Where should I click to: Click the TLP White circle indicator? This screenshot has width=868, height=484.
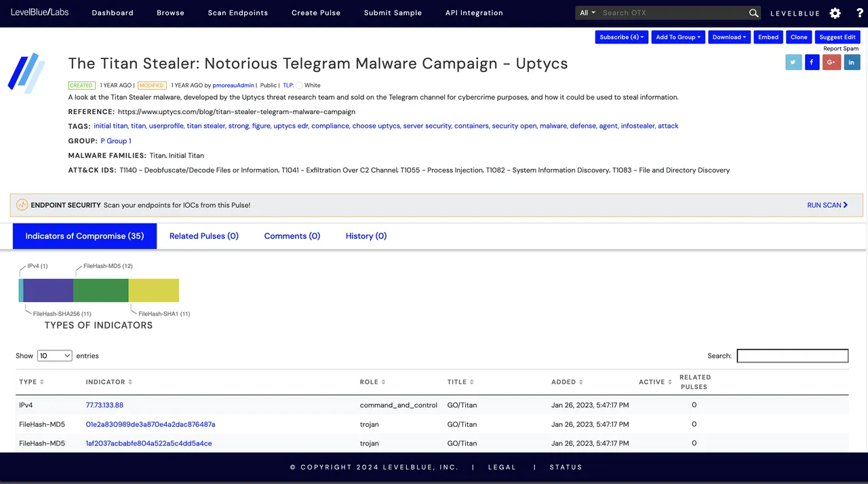point(299,86)
